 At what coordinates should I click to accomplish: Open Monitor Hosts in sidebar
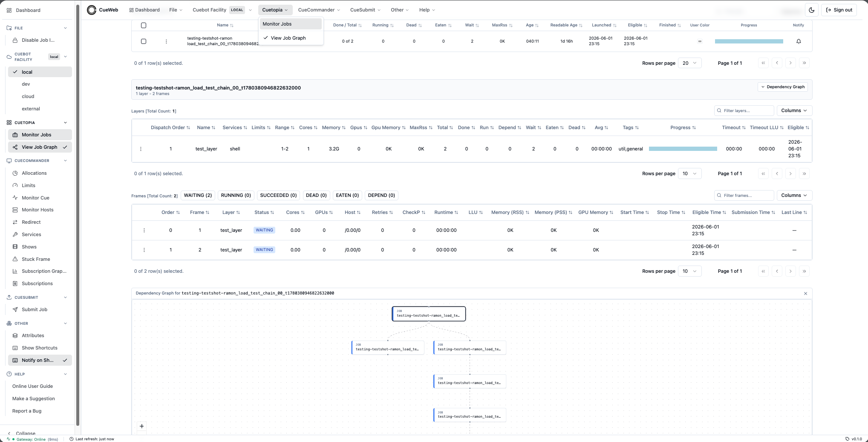pyautogui.click(x=39, y=210)
